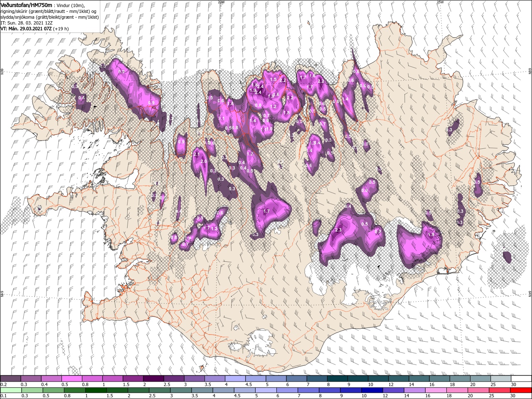
Task: Click the 6–7 slate blue snow scale swatch
Action: click(296, 379)
